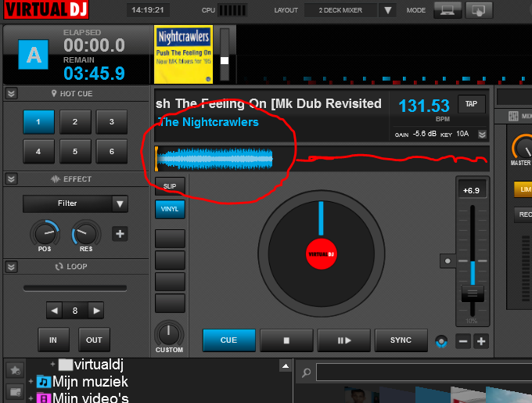Collapse the HOT CUE panel

tap(11, 93)
